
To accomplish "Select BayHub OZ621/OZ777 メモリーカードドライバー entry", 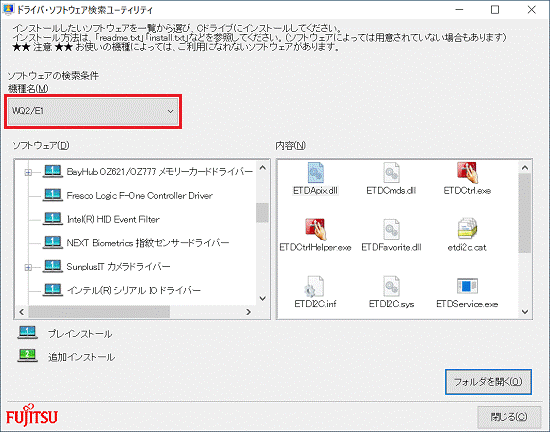I will pos(160,171).
